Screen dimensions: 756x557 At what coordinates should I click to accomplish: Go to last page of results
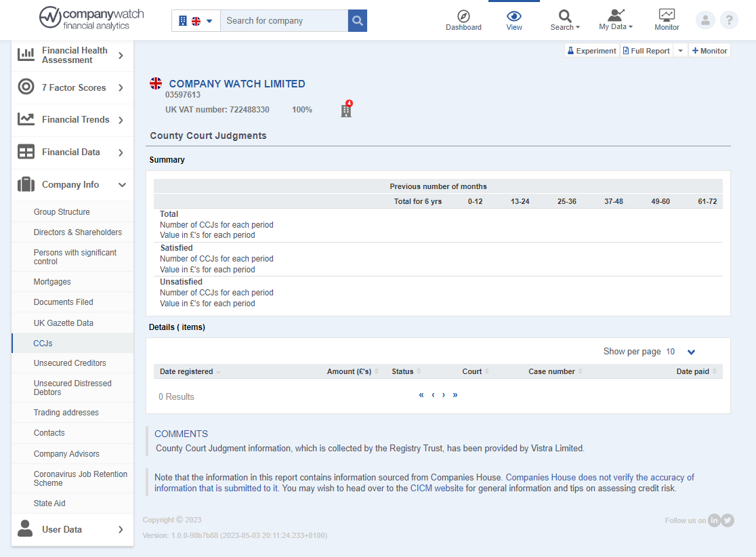(455, 395)
